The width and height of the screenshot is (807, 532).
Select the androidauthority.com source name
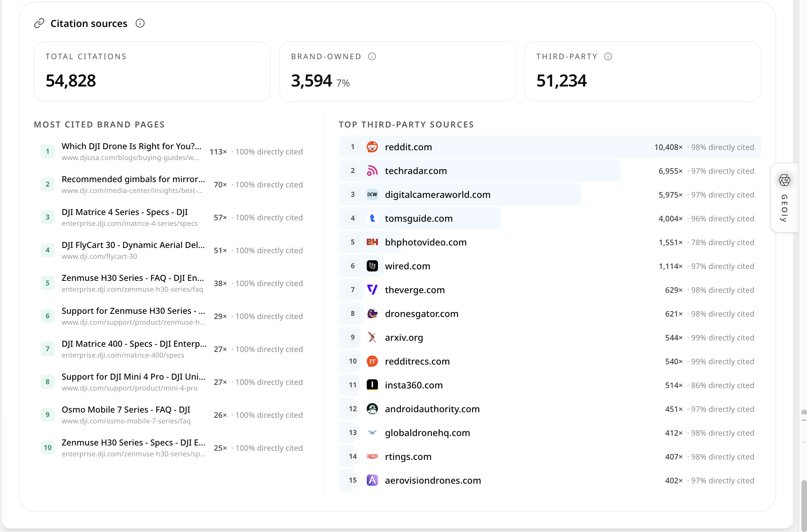432,409
